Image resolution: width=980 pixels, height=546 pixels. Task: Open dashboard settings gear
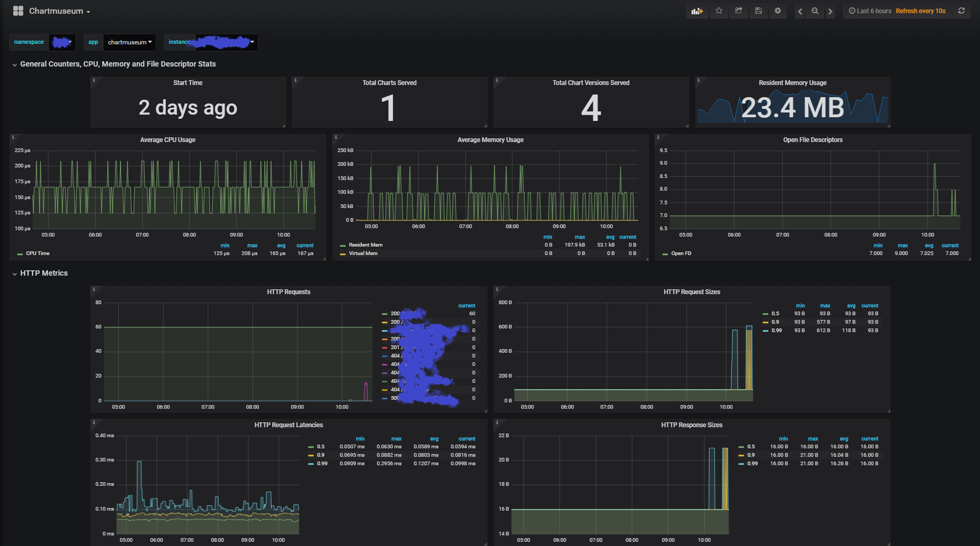[x=778, y=11]
